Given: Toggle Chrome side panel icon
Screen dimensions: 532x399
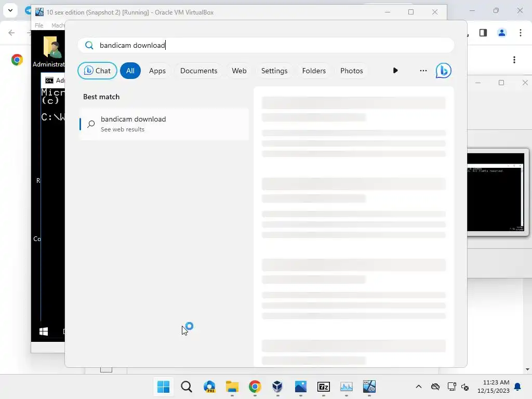Looking at the screenshot, I should (x=483, y=33).
